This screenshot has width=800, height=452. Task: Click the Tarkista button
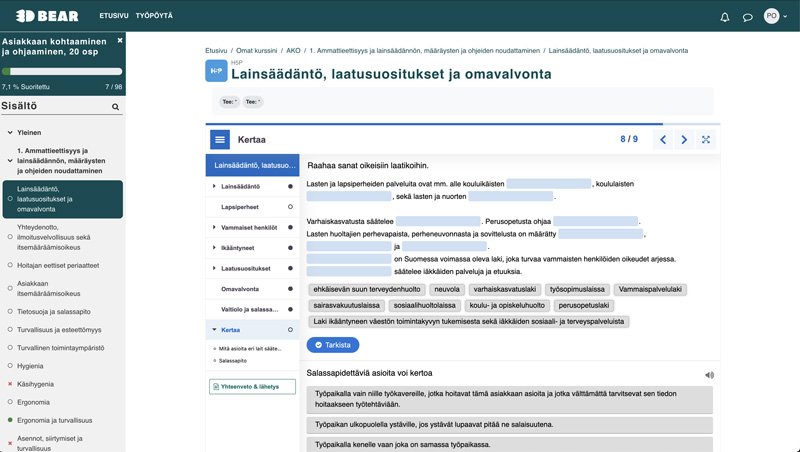(x=332, y=345)
